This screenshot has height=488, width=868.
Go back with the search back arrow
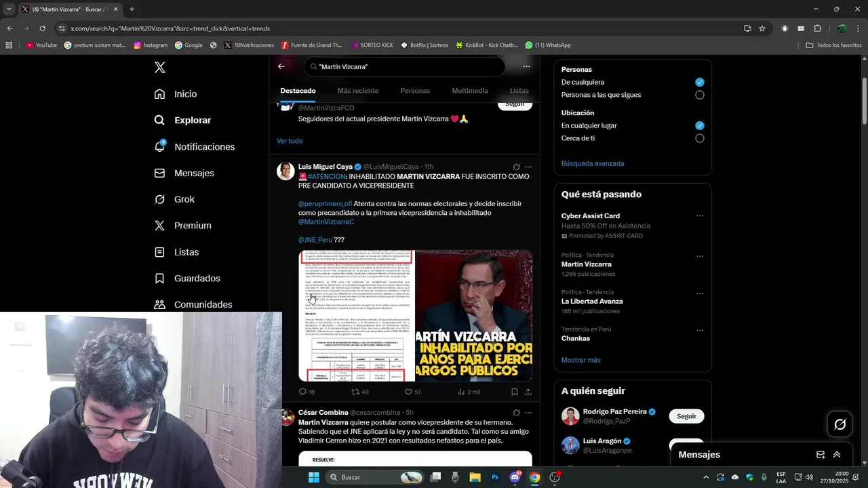281,66
